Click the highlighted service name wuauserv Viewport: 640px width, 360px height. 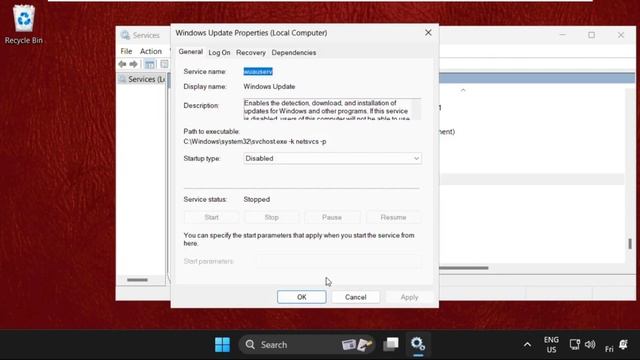[258, 71]
